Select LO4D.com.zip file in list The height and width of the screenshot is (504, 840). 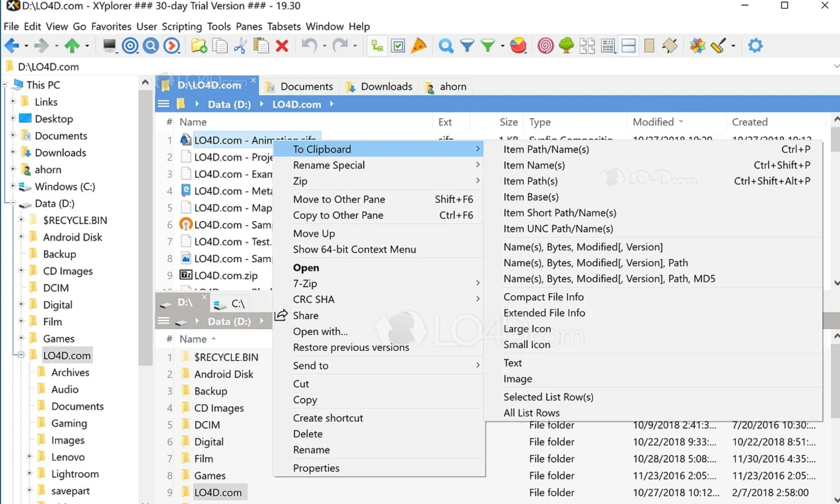point(226,276)
